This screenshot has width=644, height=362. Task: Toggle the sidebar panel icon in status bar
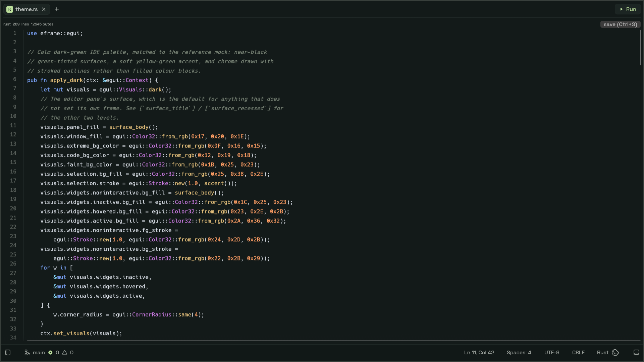tap(8, 352)
